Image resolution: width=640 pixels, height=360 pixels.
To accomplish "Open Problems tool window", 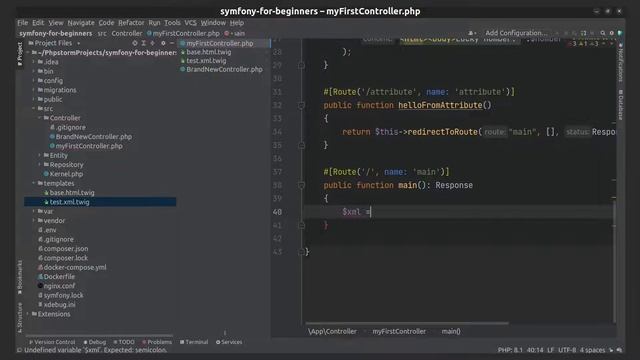I will tap(157, 342).
